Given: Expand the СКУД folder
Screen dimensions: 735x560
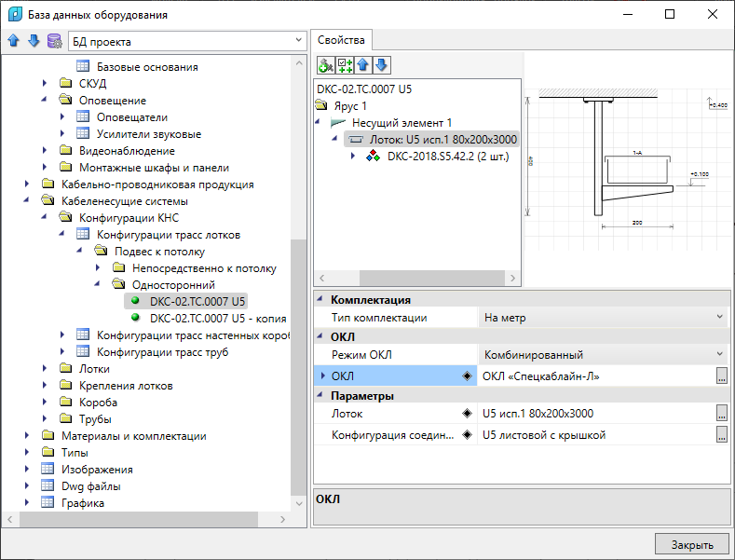Looking at the screenshot, I should (45, 83).
